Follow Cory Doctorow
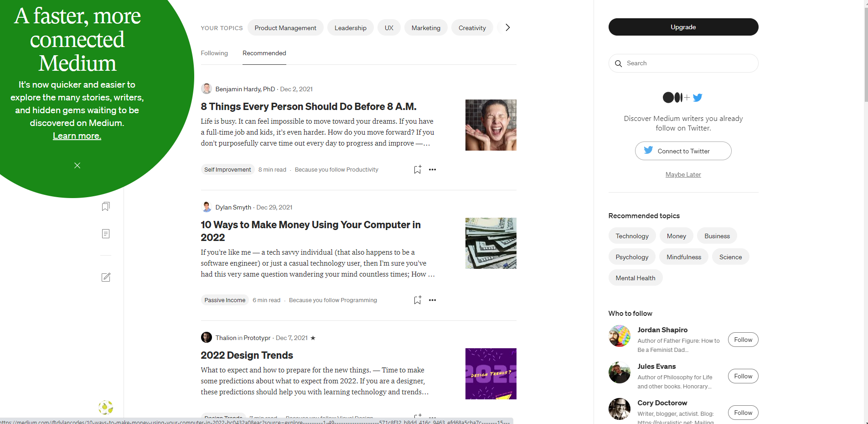868x424 pixels. [x=743, y=413]
